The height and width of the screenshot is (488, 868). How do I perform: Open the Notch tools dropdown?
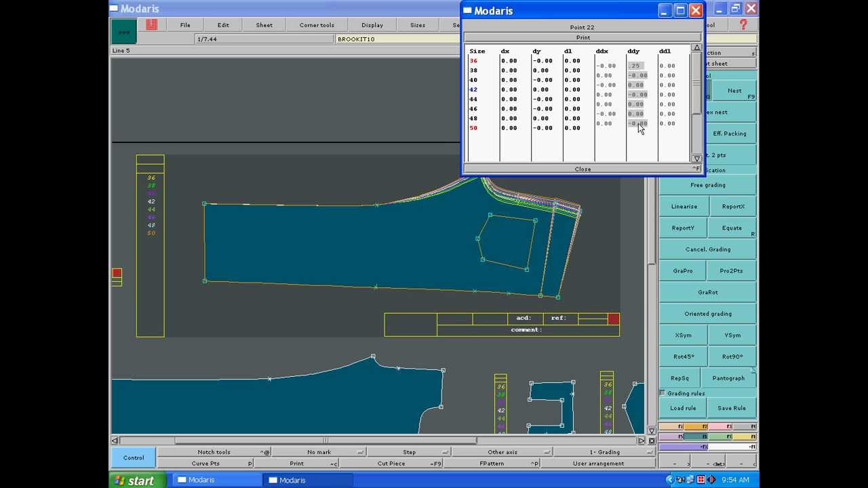click(x=214, y=452)
